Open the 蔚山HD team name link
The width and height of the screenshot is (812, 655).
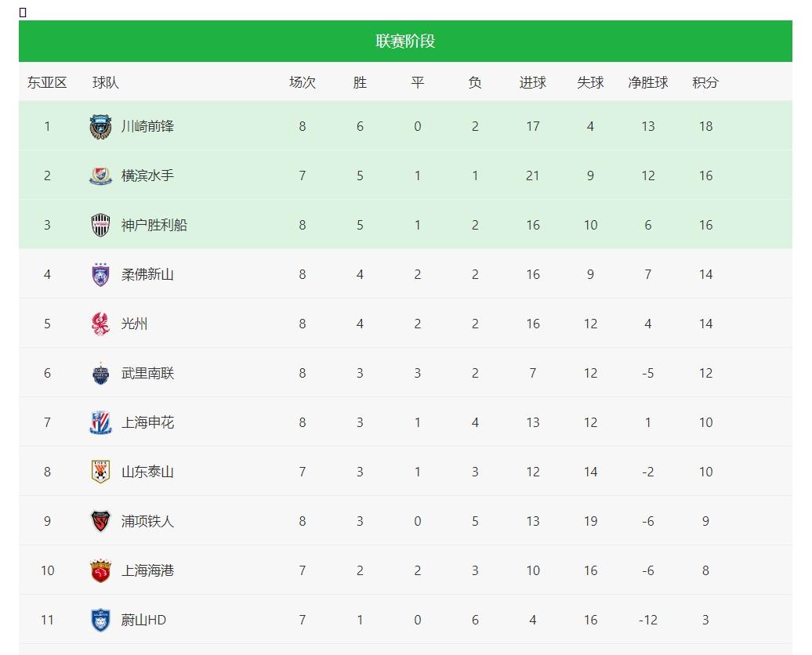tap(143, 620)
